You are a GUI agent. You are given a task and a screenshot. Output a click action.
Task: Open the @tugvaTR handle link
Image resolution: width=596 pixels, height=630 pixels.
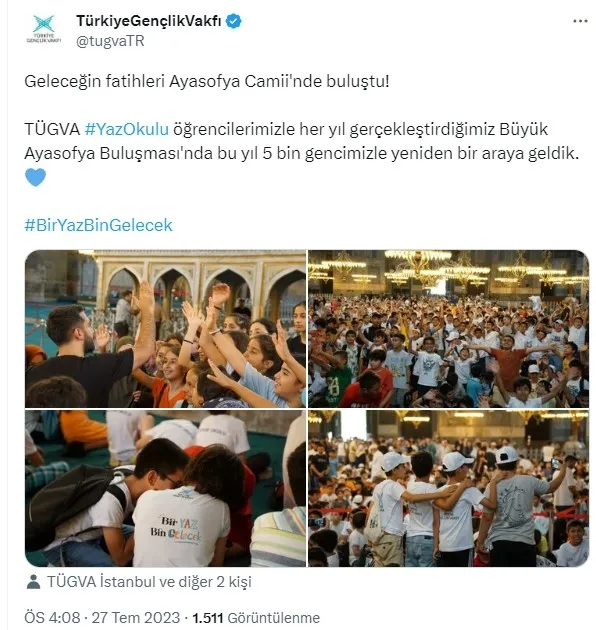(x=110, y=41)
